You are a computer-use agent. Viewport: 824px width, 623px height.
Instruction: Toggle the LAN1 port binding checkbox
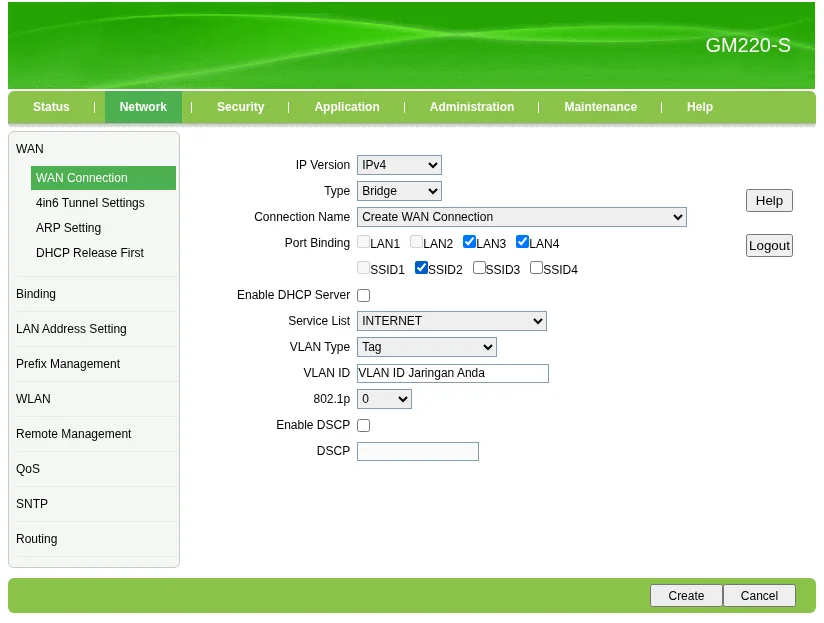[363, 242]
